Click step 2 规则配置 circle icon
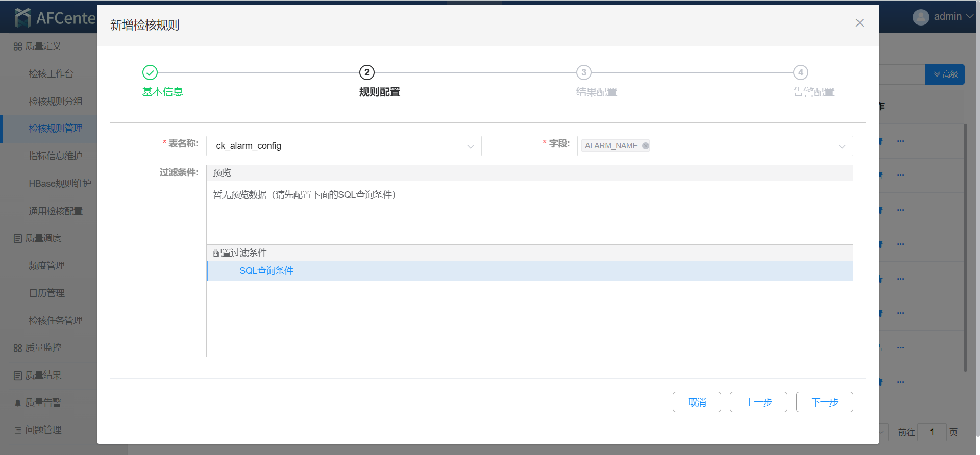 click(x=367, y=73)
